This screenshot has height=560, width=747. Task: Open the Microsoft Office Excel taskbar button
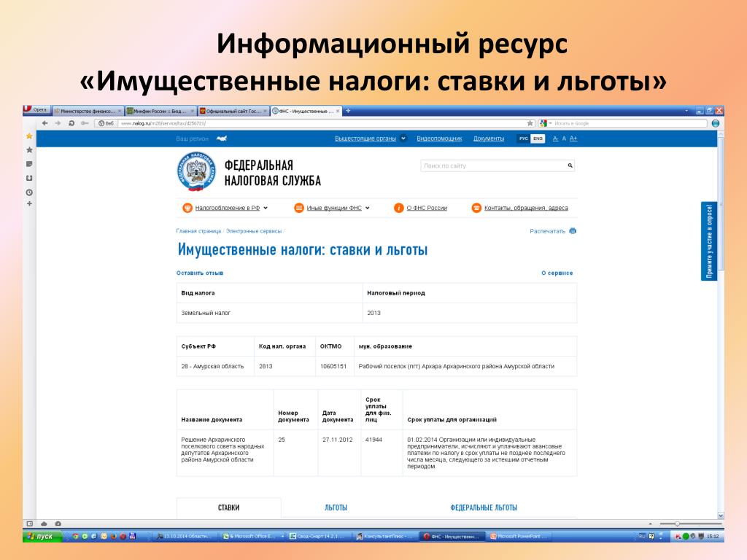(253, 536)
